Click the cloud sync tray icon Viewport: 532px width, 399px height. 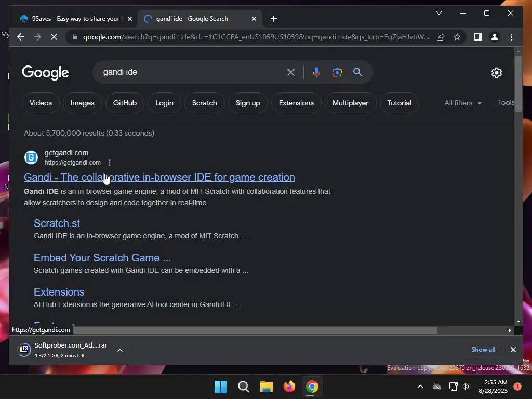437,387
